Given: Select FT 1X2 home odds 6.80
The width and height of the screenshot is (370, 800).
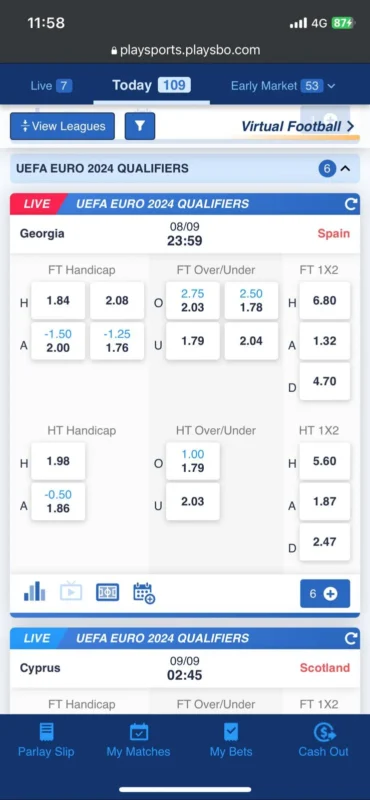Looking at the screenshot, I should (x=325, y=301).
